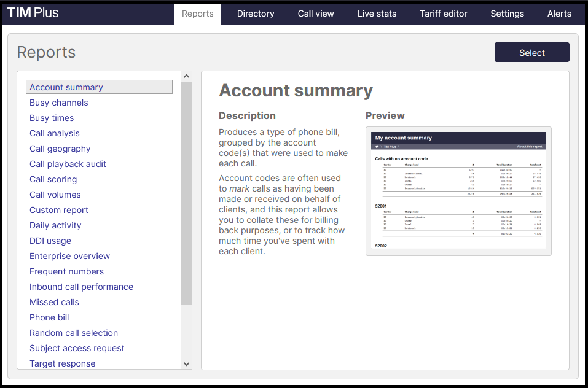Open Live stats

tap(377, 14)
